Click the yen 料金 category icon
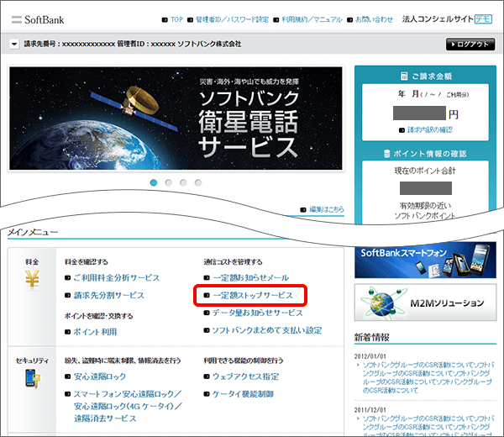 tap(32, 279)
